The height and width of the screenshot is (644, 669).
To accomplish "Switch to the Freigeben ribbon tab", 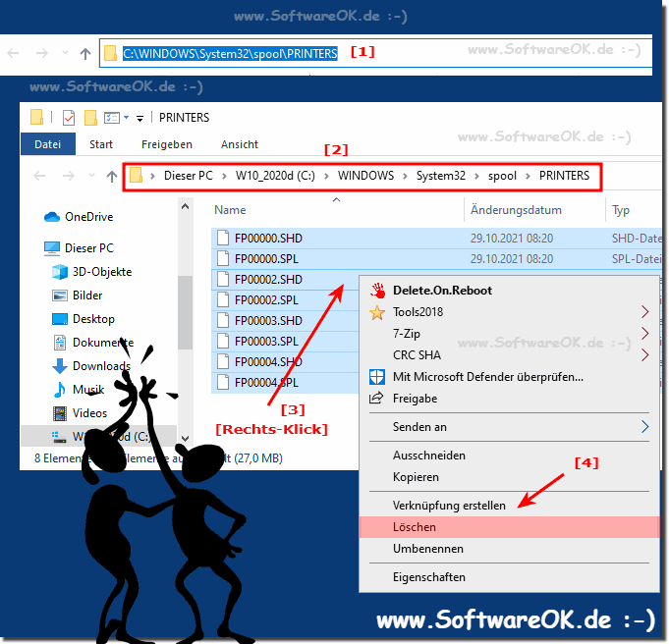I will (x=167, y=144).
